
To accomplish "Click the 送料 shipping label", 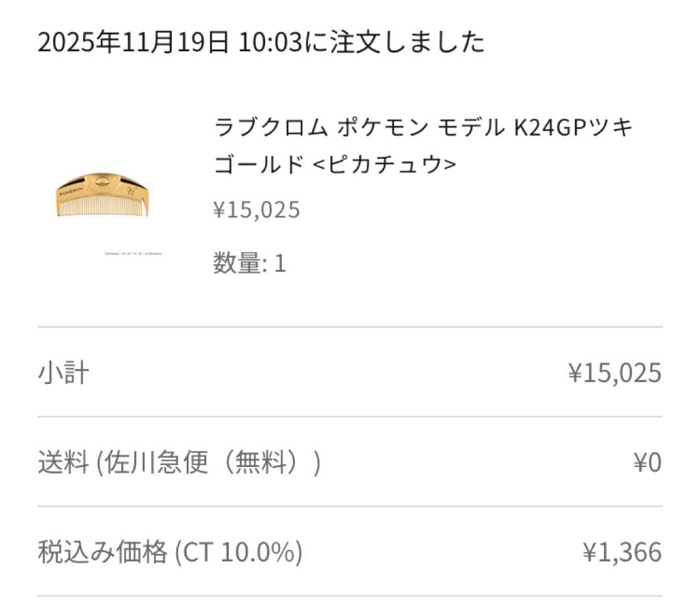I will click(x=63, y=463).
